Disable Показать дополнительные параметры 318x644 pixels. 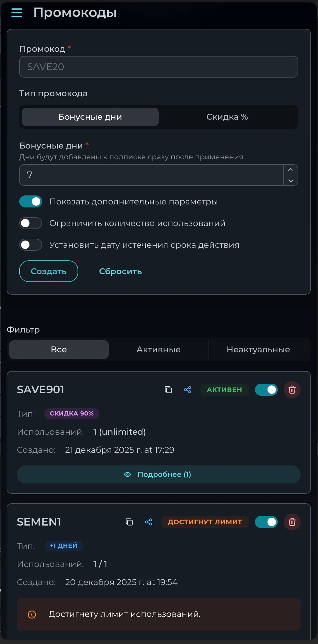point(30,201)
